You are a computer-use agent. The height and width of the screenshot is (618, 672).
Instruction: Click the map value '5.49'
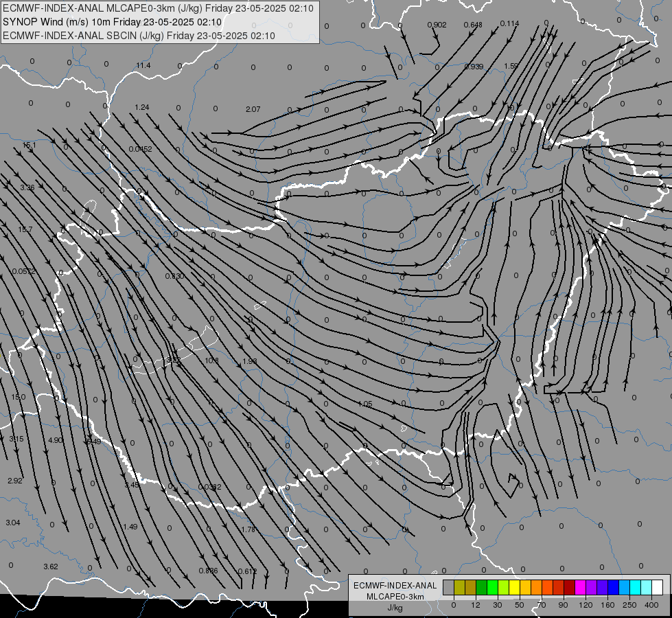93,442
